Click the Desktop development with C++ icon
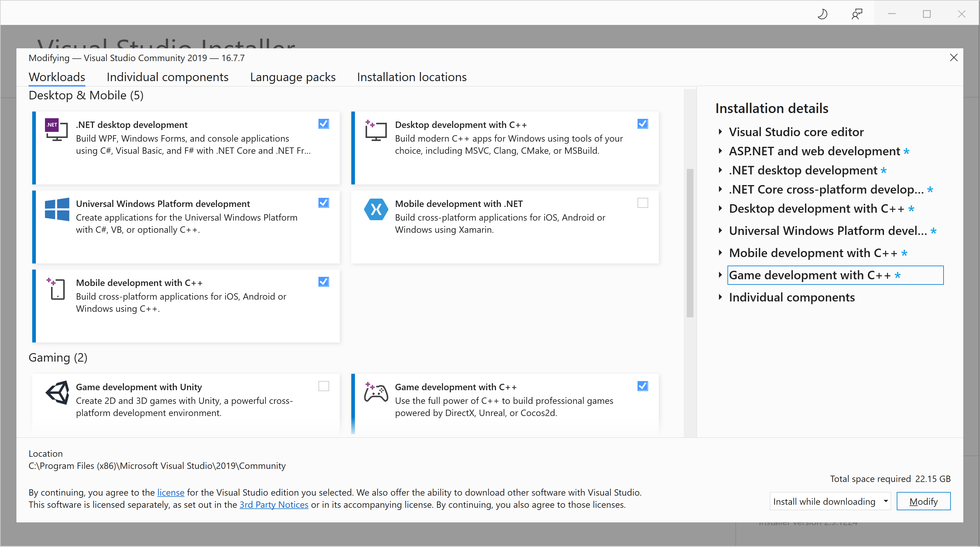 [x=376, y=130]
